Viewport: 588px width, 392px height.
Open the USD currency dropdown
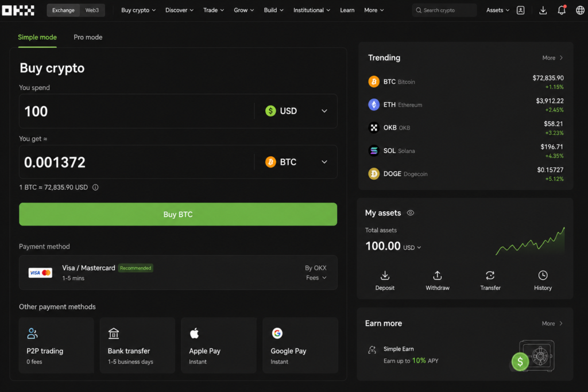[296, 111]
